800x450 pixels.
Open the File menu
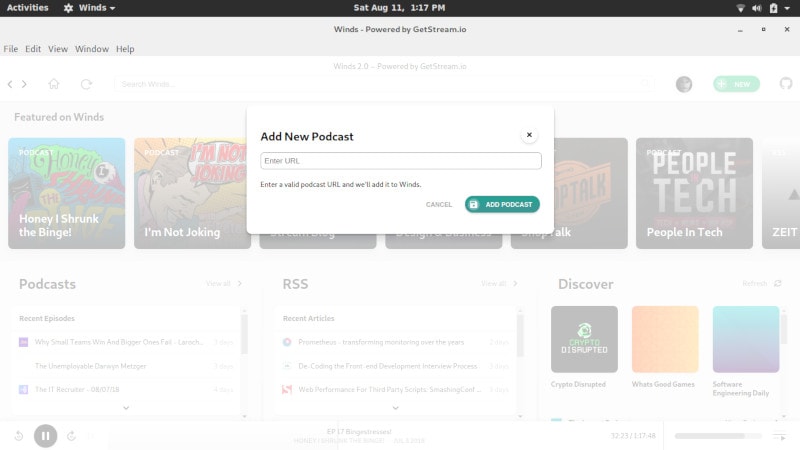11,49
